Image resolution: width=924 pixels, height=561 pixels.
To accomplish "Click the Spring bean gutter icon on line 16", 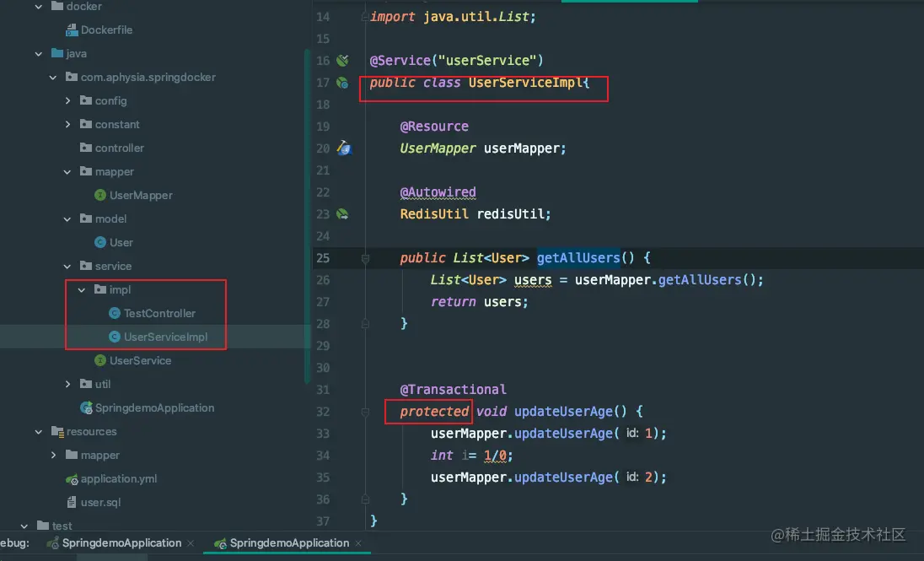I will click(342, 60).
